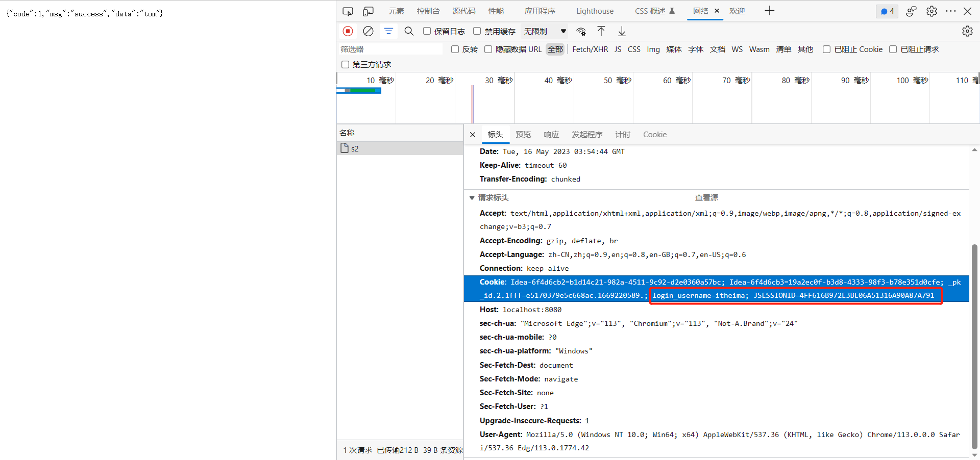980x460 pixels.
Task: Open DevTools settings gear at top
Action: pyautogui.click(x=932, y=11)
